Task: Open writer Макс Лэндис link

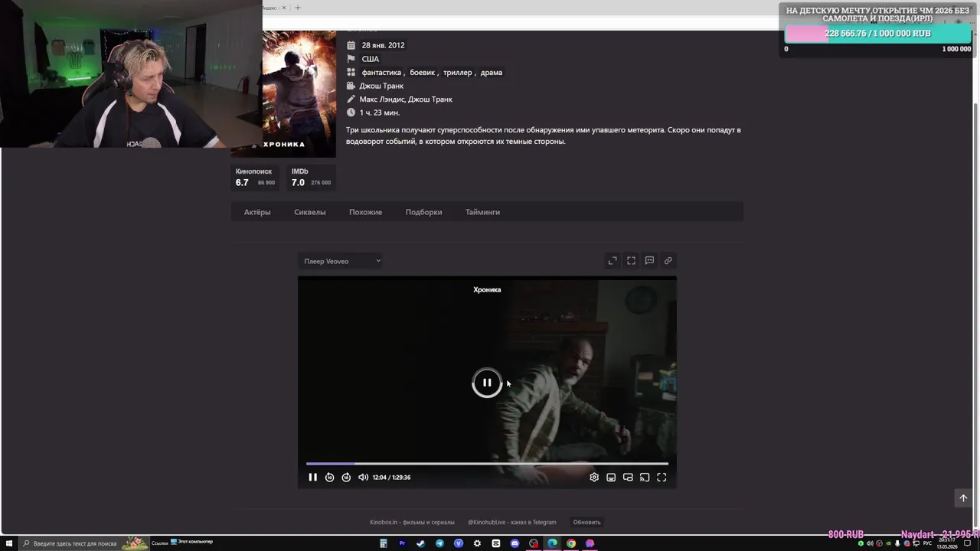Action: (382, 99)
